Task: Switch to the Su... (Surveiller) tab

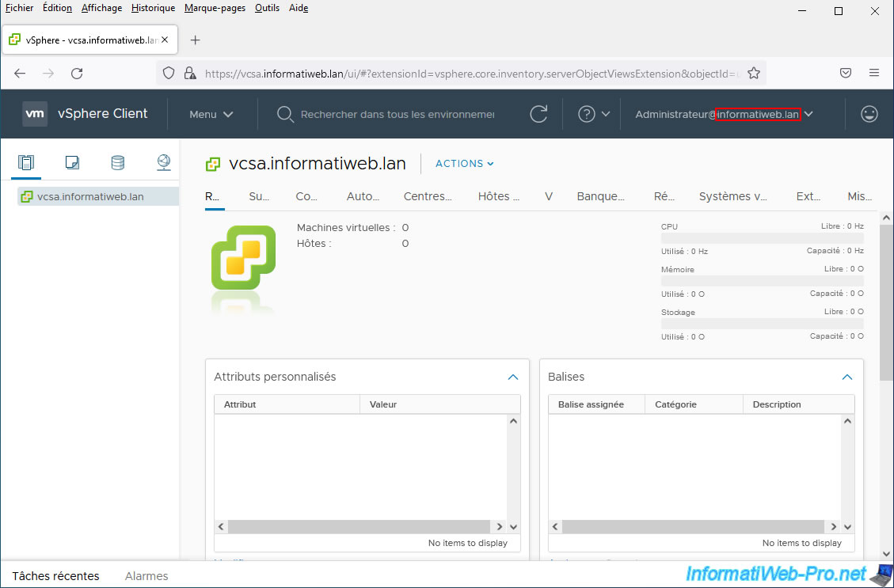Action: pos(259,196)
